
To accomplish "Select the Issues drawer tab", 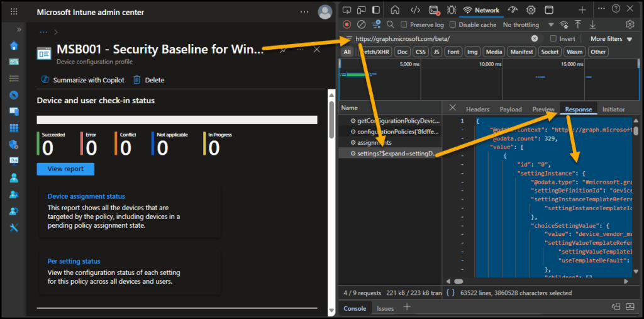I will (386, 308).
